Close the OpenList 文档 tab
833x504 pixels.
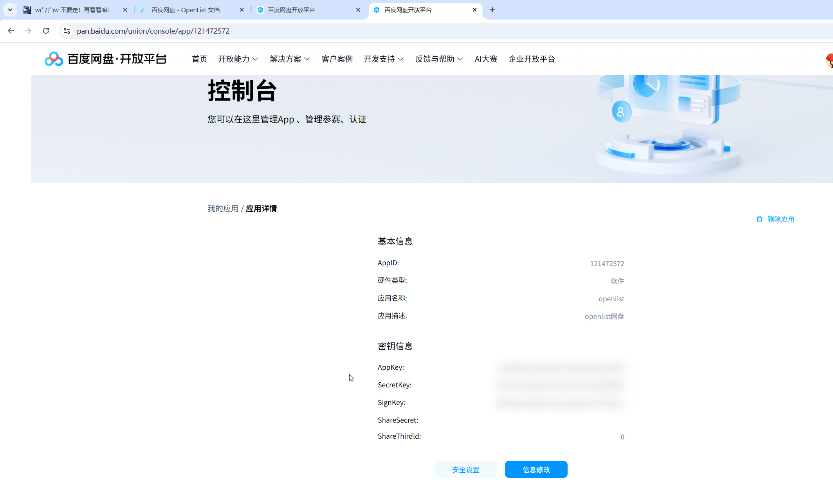[242, 10]
